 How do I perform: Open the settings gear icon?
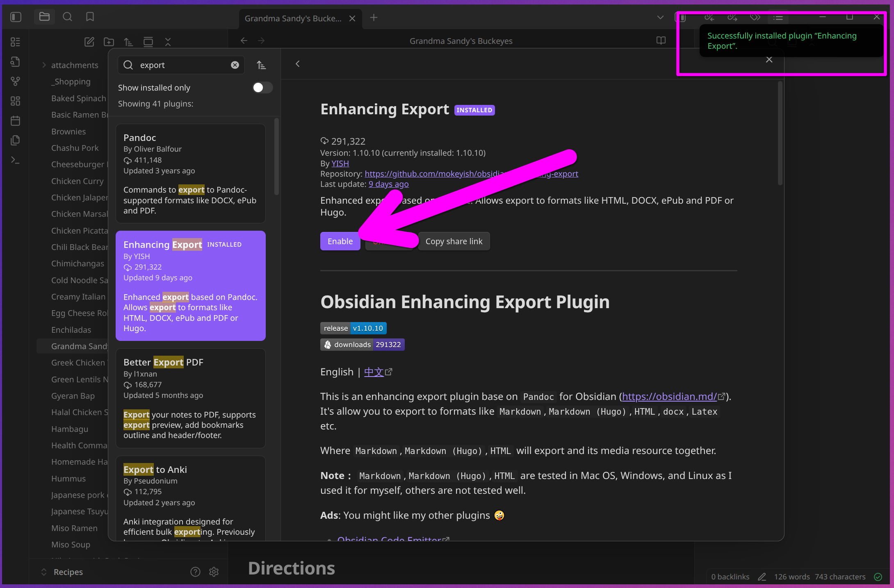214,572
